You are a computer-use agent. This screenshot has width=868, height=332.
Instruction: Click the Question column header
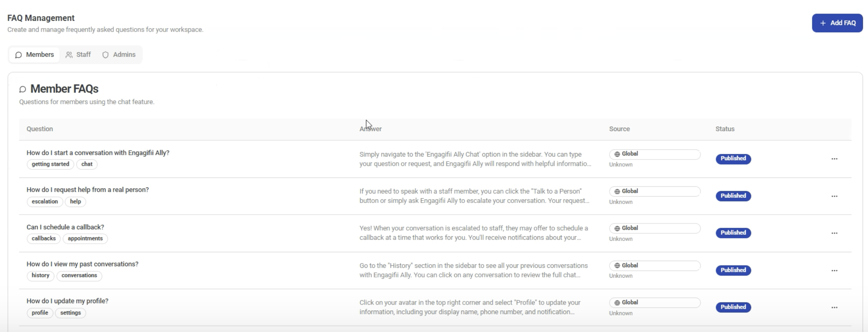pos(40,129)
